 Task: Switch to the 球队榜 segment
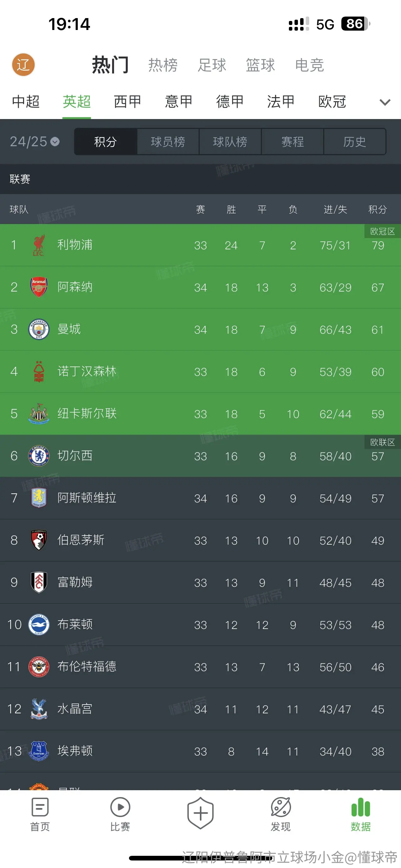point(230,142)
